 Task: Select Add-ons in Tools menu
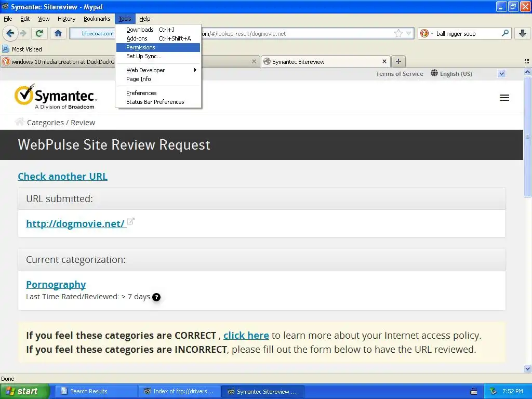[158, 38]
